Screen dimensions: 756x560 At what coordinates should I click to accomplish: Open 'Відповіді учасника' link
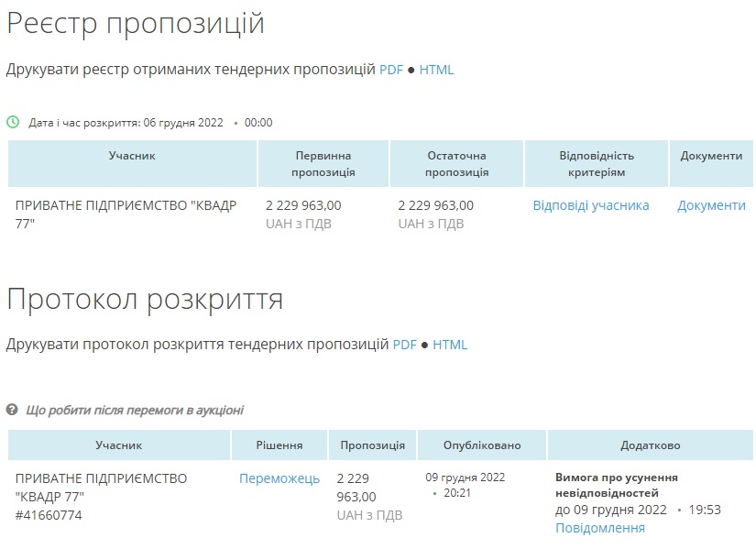[591, 205]
